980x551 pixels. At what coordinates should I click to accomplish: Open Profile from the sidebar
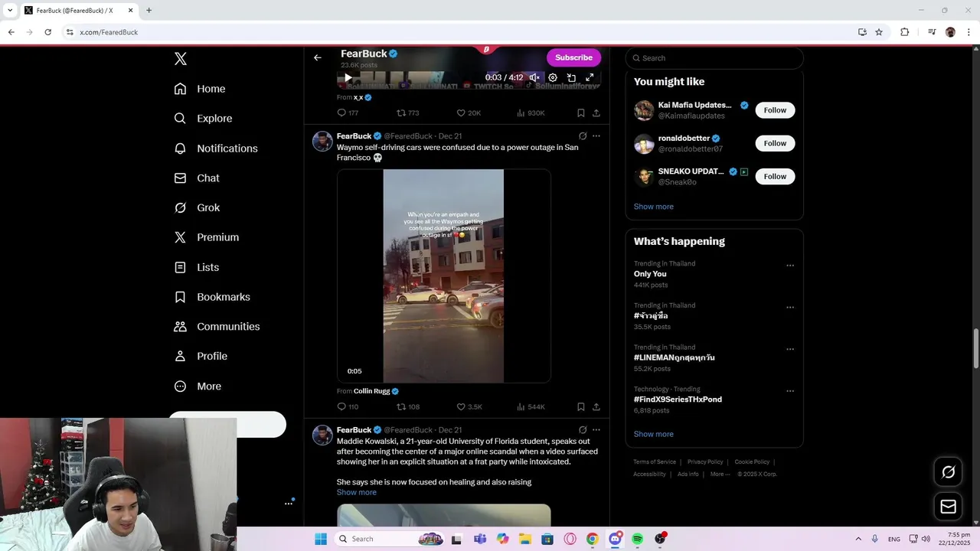(201, 357)
